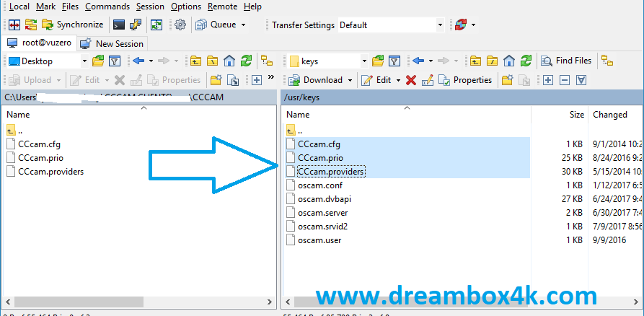Open the terminal console icon
The width and height of the screenshot is (644, 316).
[119, 25]
